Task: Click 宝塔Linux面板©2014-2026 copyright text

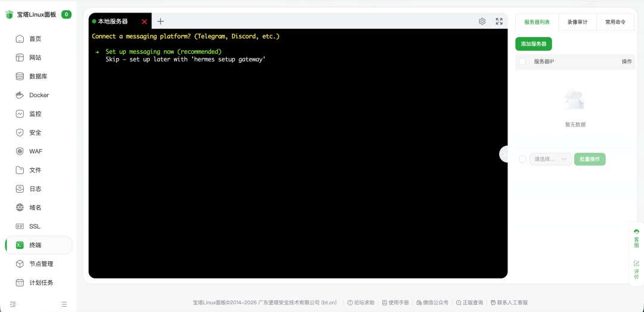Action: [265, 302]
